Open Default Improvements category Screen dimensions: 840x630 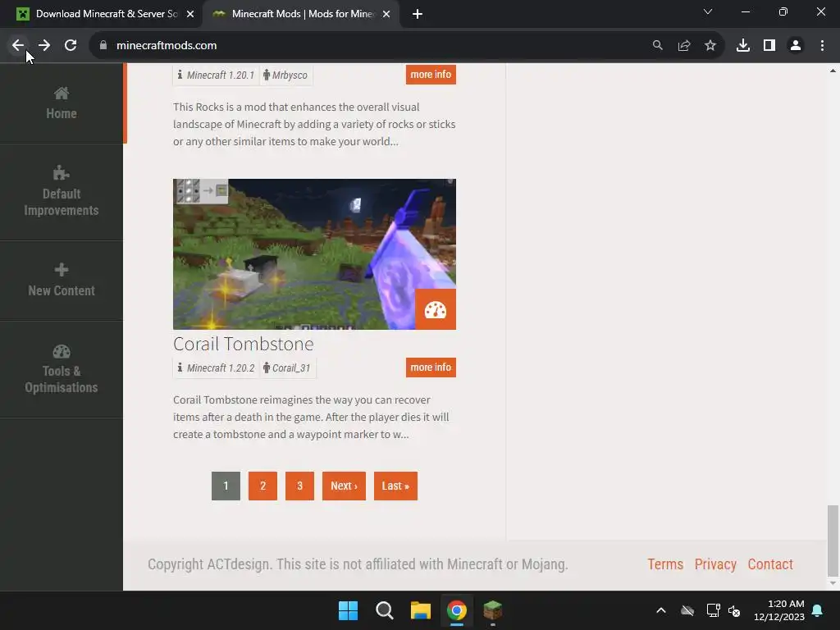coord(61,192)
